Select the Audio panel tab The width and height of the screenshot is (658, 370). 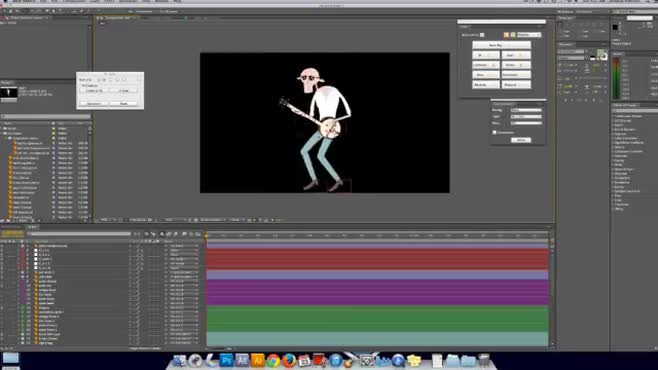coord(618,54)
